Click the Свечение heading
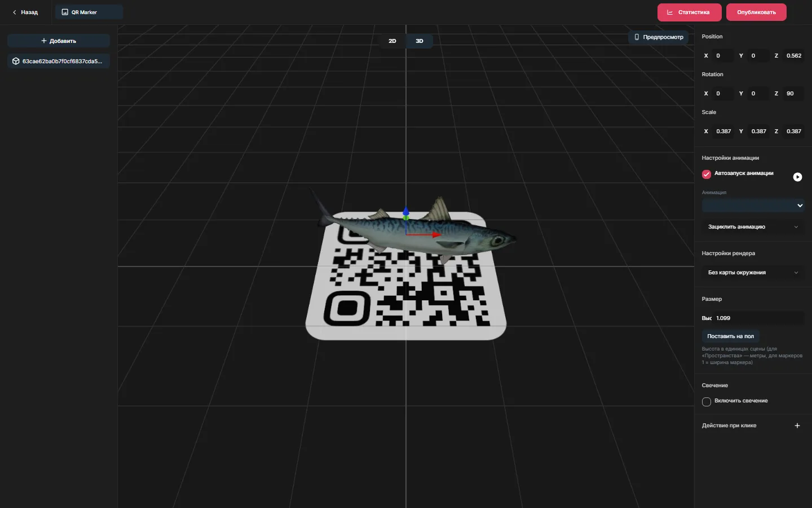The width and height of the screenshot is (812, 508). click(715, 386)
